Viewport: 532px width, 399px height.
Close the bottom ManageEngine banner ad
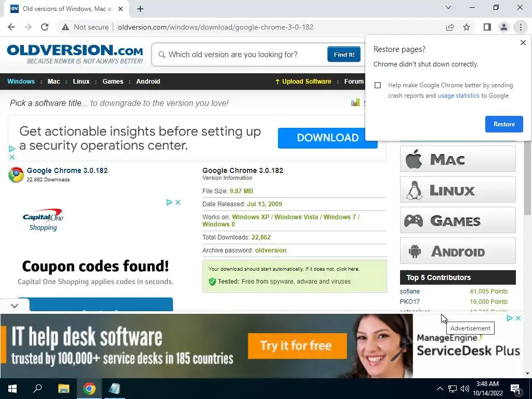pyautogui.click(x=518, y=318)
